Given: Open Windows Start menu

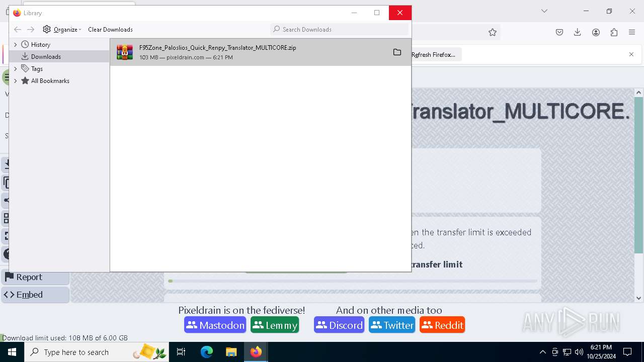Looking at the screenshot, I should coord(12,352).
